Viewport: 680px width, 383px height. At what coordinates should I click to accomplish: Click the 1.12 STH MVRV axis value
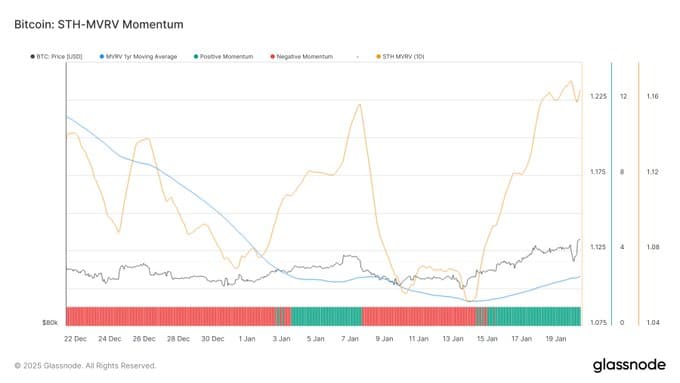(652, 172)
